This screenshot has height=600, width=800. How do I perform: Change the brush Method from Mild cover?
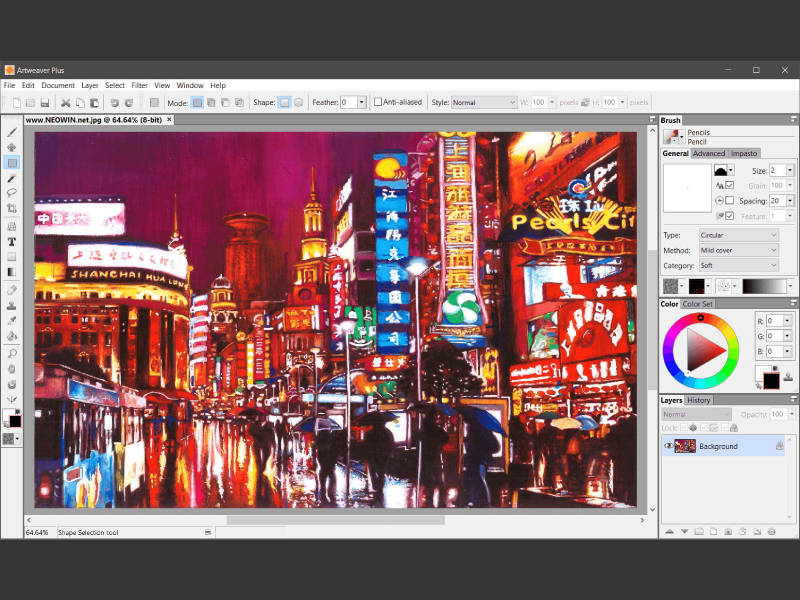pos(740,249)
